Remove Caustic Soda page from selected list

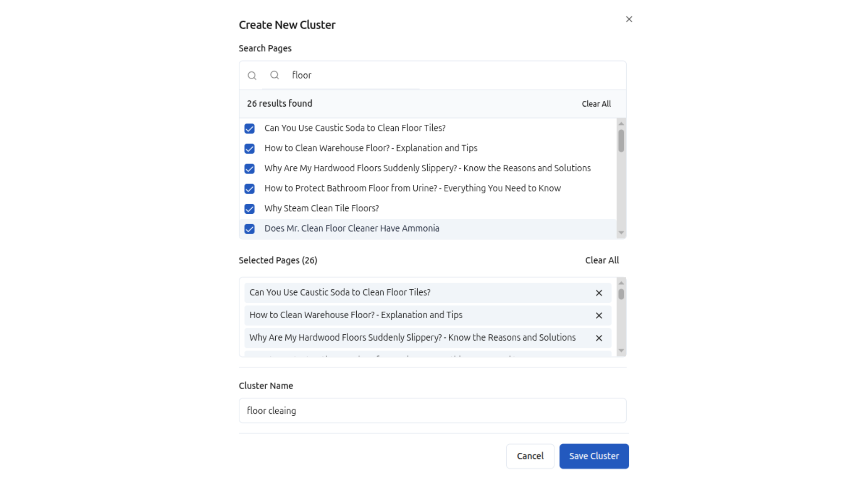click(x=599, y=293)
